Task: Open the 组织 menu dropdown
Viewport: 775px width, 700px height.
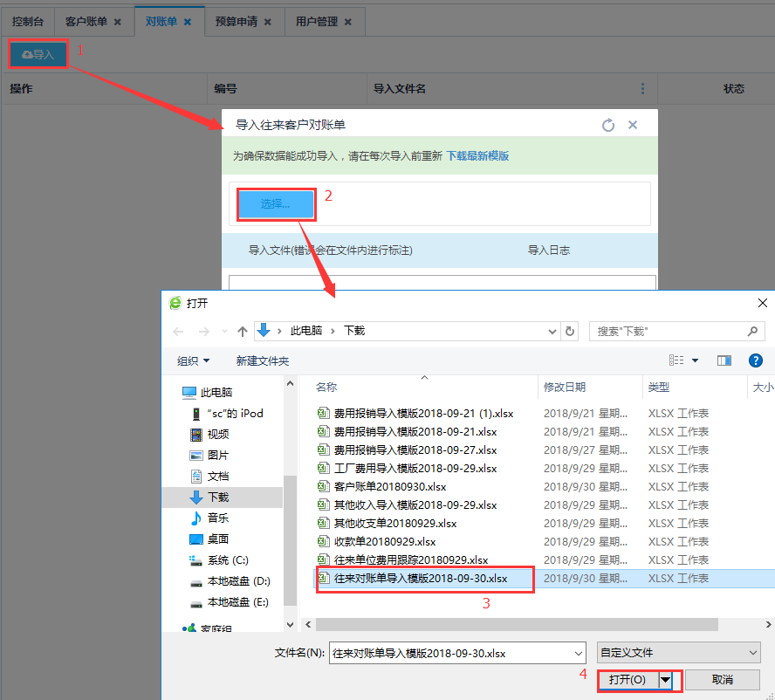Action: point(193,360)
